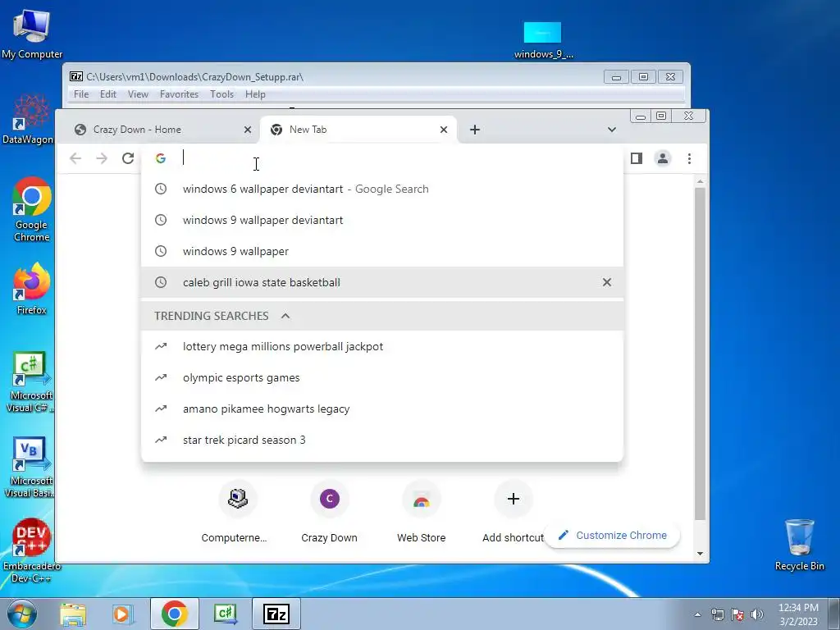Viewport: 840px width, 630px height.
Task: Select amano pikamee hogwarts legacy suggestion
Action: (x=382, y=409)
